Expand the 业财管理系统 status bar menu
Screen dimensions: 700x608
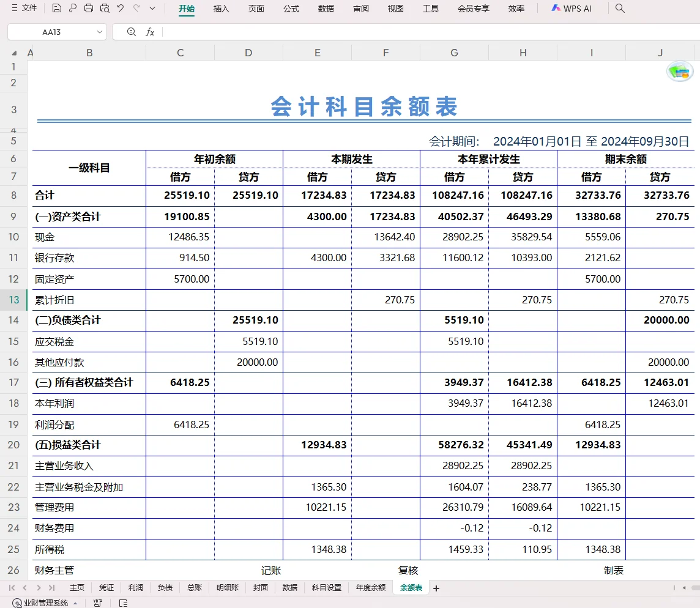[45, 603]
